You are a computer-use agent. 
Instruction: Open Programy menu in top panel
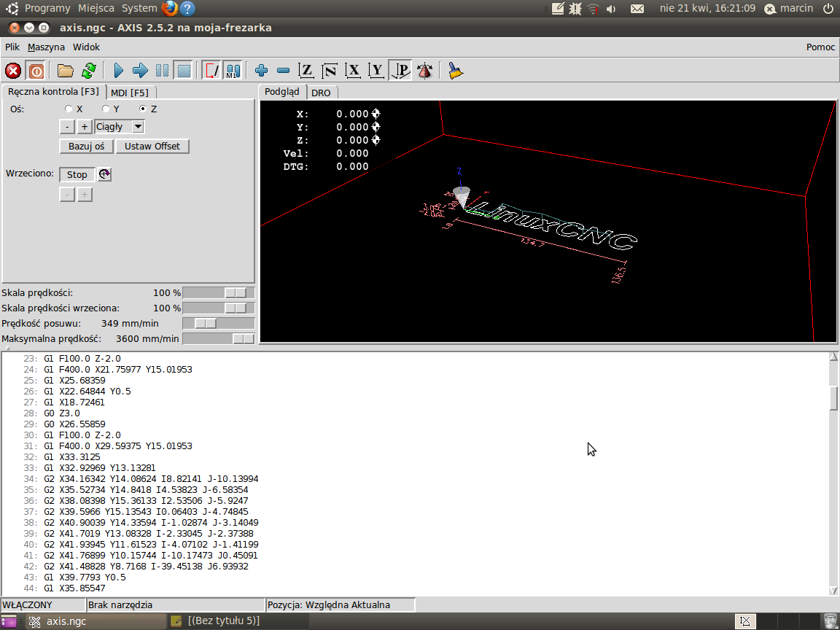click(x=47, y=8)
